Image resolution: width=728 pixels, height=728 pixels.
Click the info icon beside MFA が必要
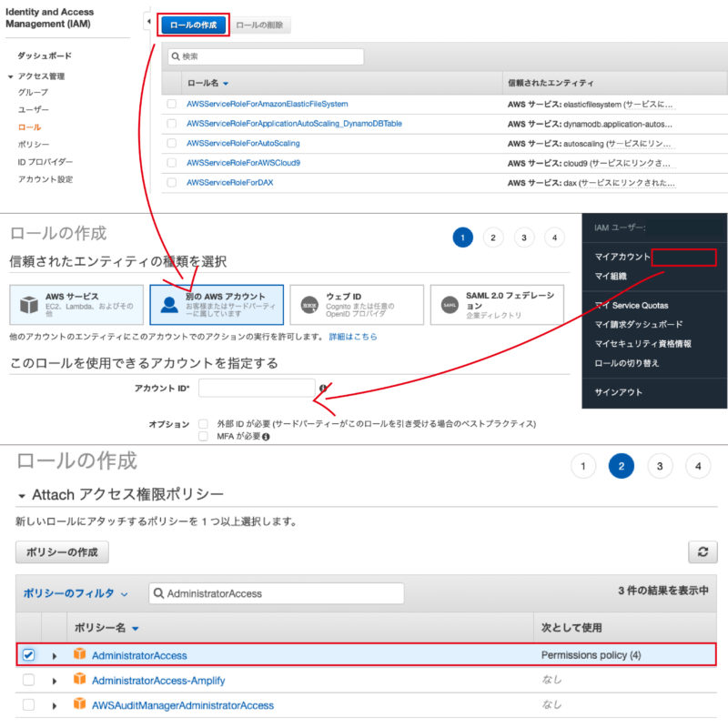coord(266,437)
